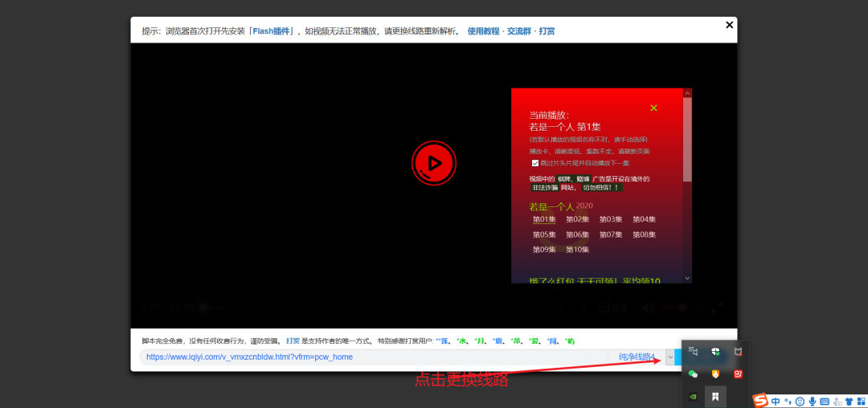Open the 使用教程 link

[483, 31]
